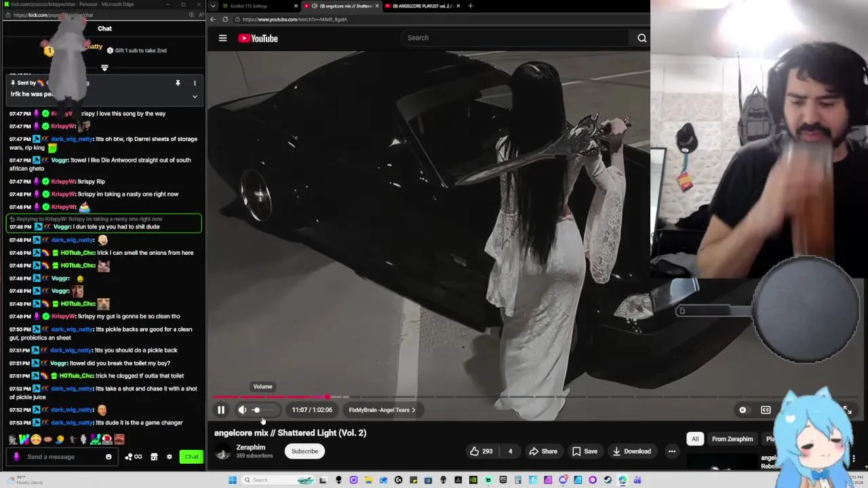Open the tab search dropdown arrow

(213, 6)
